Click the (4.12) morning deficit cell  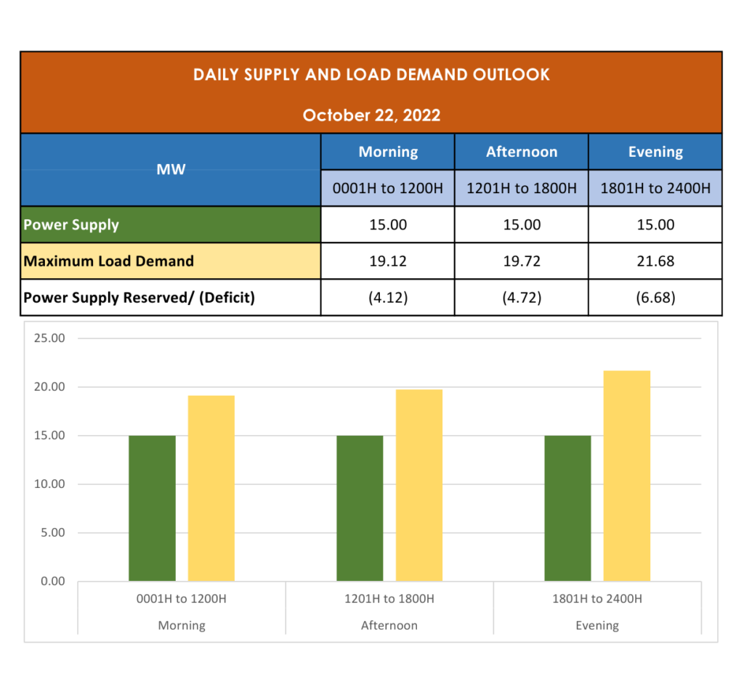(388, 298)
